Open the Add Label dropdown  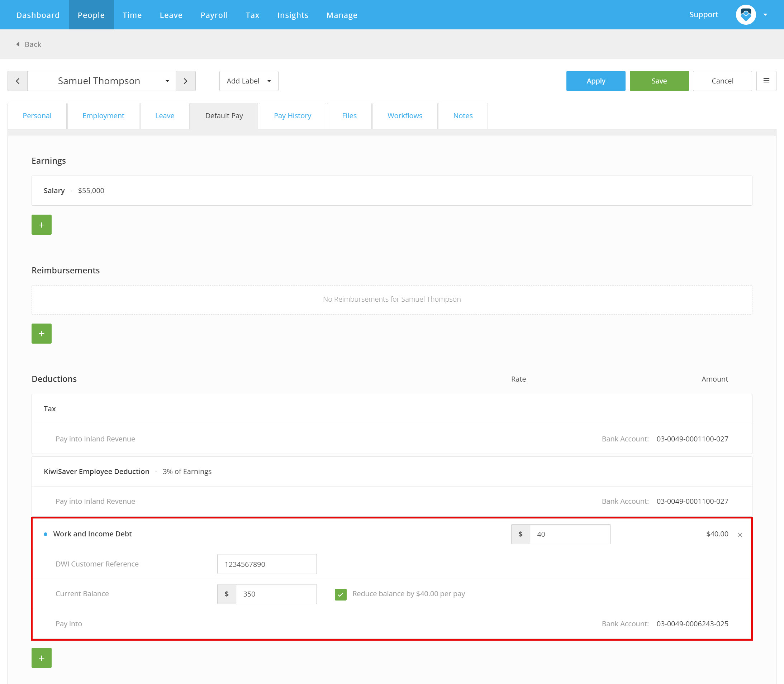pos(248,81)
